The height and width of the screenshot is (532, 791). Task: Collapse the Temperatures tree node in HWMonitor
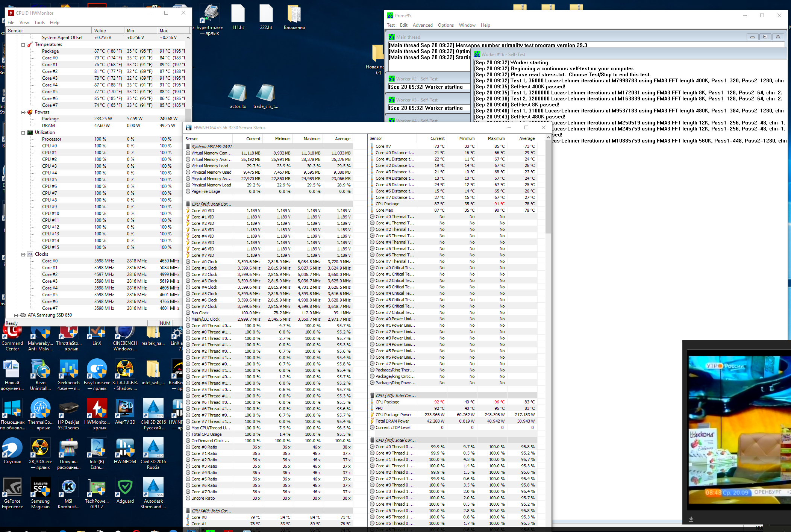(23, 45)
